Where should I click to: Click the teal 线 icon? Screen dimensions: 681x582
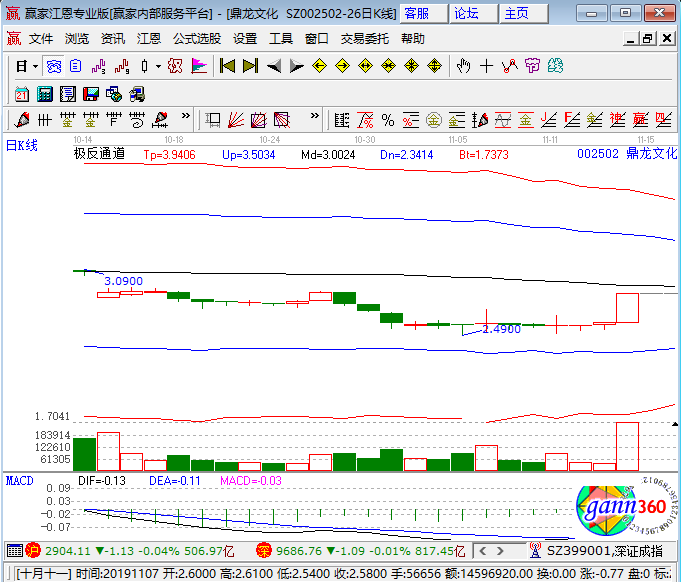coord(555,66)
